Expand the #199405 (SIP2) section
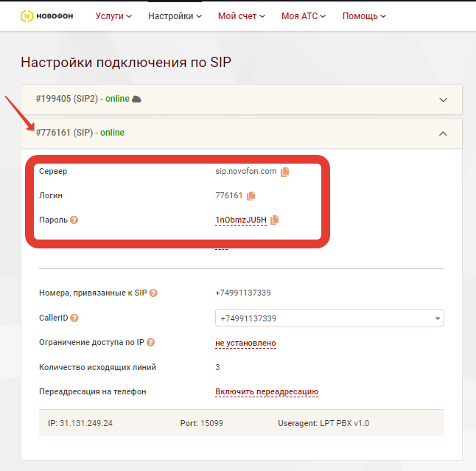476x471 pixels. [x=444, y=100]
